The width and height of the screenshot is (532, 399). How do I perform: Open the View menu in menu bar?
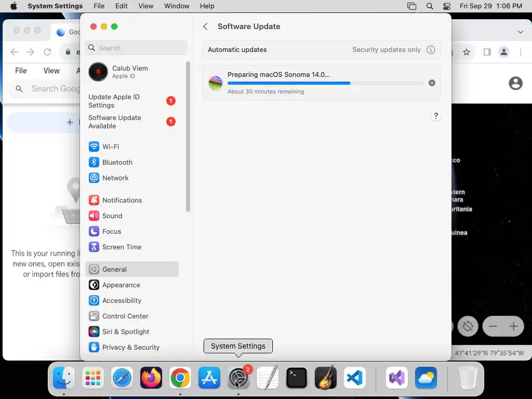pyautogui.click(x=145, y=6)
